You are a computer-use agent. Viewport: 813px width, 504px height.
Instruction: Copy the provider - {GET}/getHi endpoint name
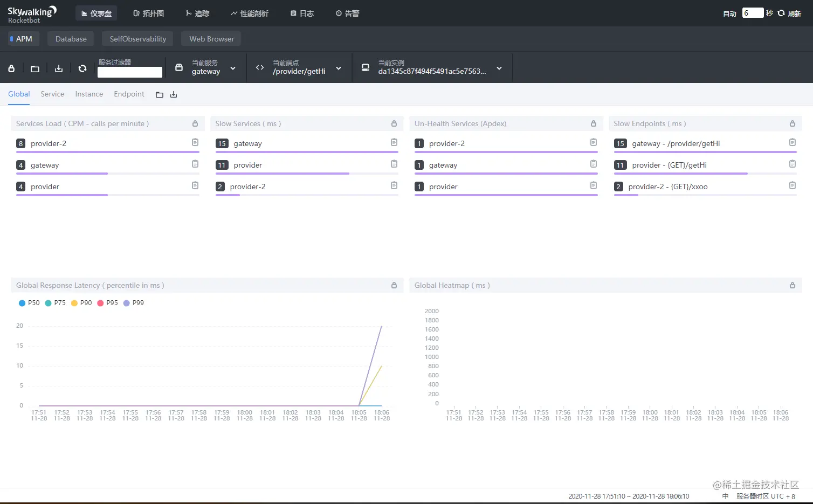pyautogui.click(x=793, y=164)
